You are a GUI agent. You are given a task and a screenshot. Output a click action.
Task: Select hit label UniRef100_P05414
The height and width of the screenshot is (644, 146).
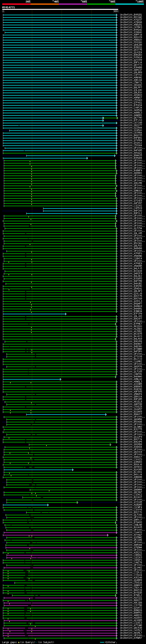131,58
